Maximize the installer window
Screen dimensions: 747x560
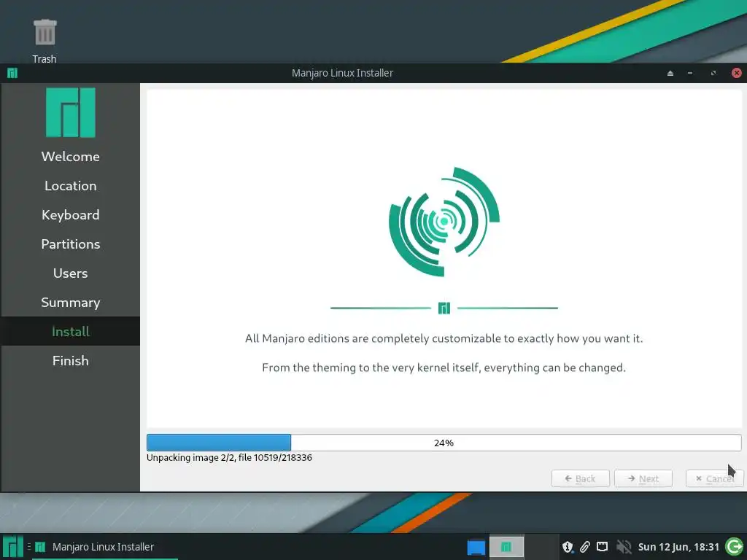coord(713,73)
